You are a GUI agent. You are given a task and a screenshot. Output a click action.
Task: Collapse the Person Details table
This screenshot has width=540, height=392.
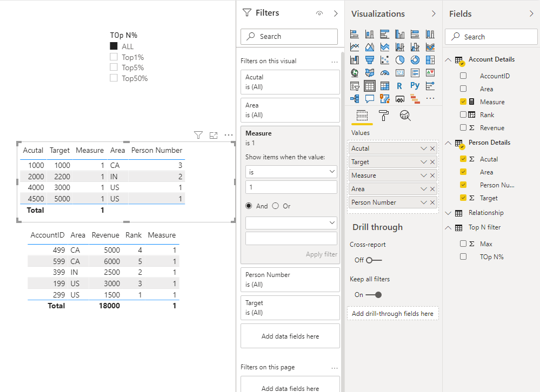448,143
